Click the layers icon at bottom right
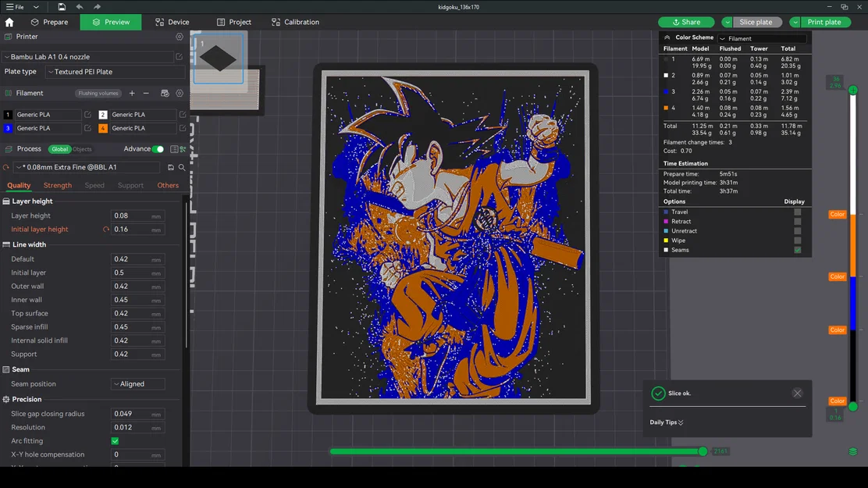Screen dimensions: 868x488 point(853,451)
